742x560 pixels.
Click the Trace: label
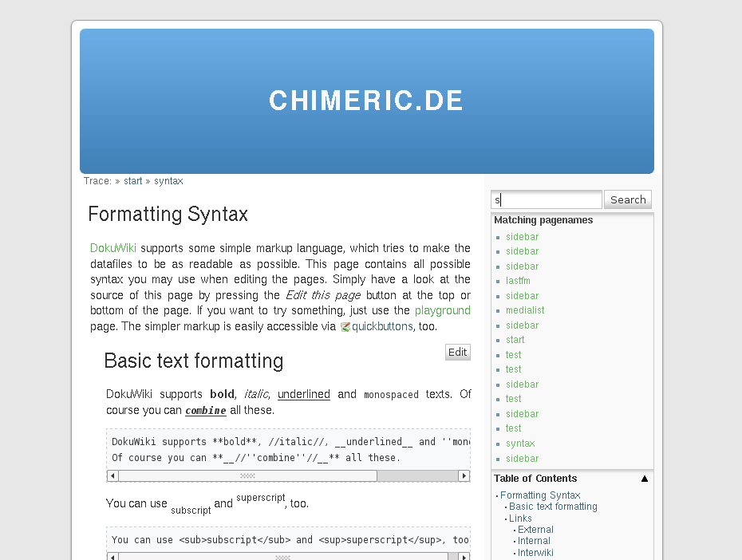coord(97,181)
